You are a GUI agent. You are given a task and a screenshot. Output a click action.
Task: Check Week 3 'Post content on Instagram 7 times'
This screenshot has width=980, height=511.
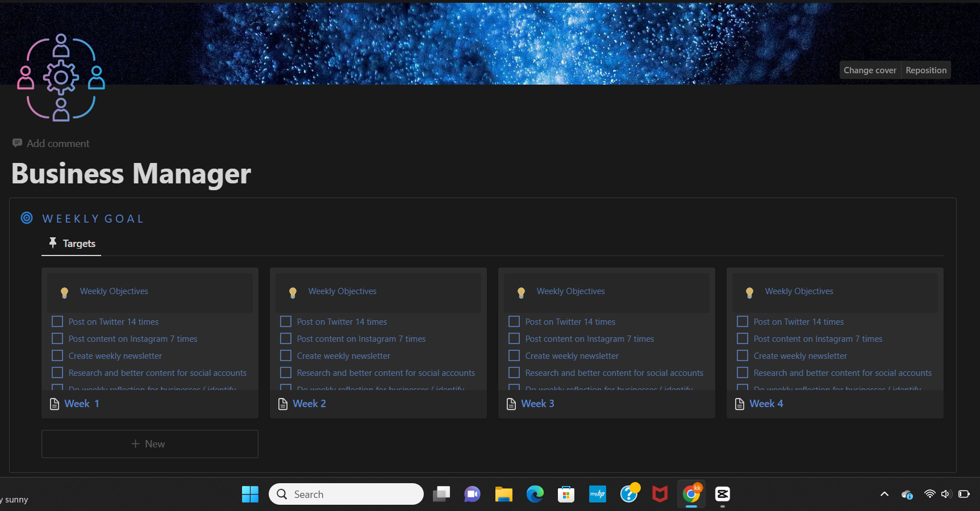point(514,339)
